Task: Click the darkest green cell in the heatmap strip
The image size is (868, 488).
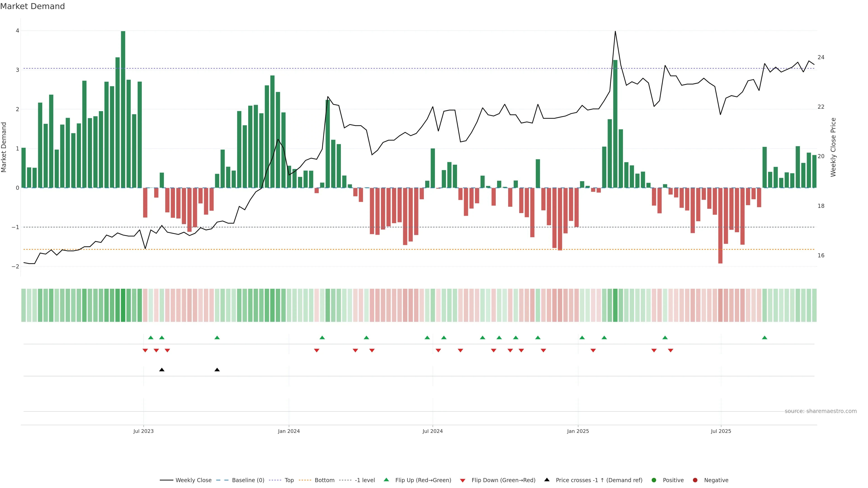Action: 123,305
